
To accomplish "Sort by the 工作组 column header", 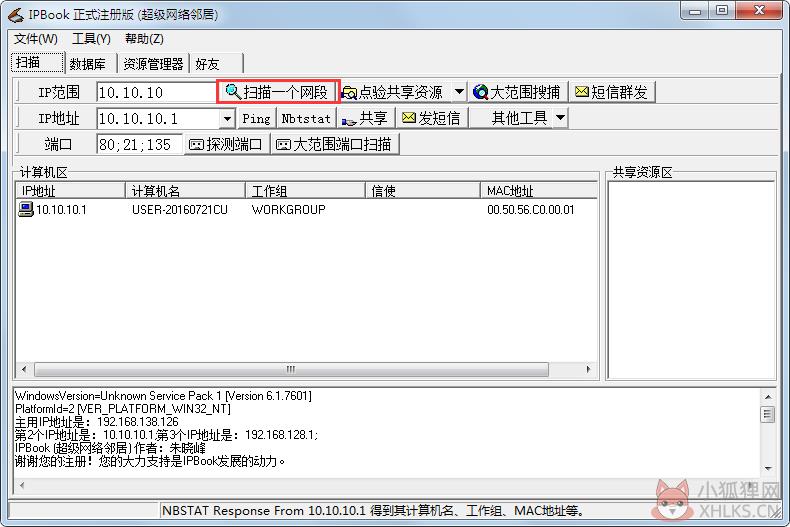I will click(x=305, y=191).
